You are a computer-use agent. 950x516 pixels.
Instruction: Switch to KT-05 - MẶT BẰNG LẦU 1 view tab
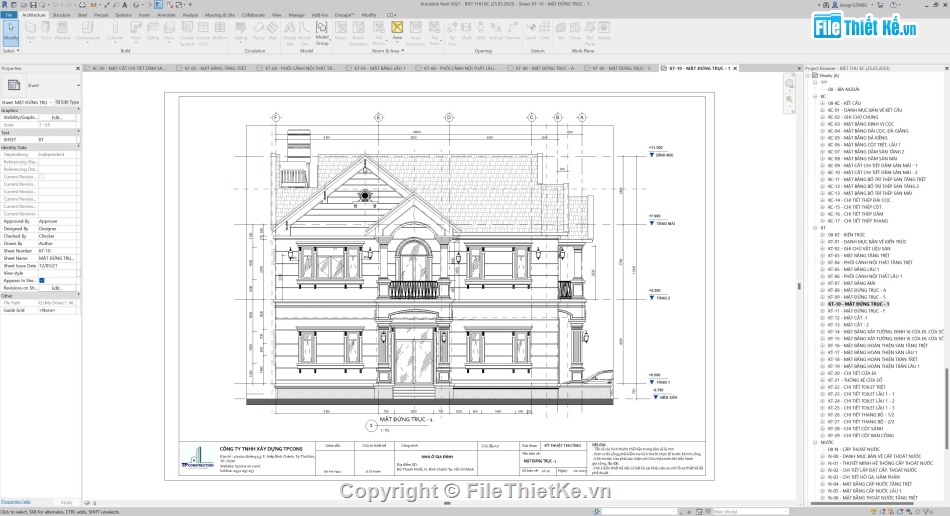pyautogui.click(x=380, y=68)
